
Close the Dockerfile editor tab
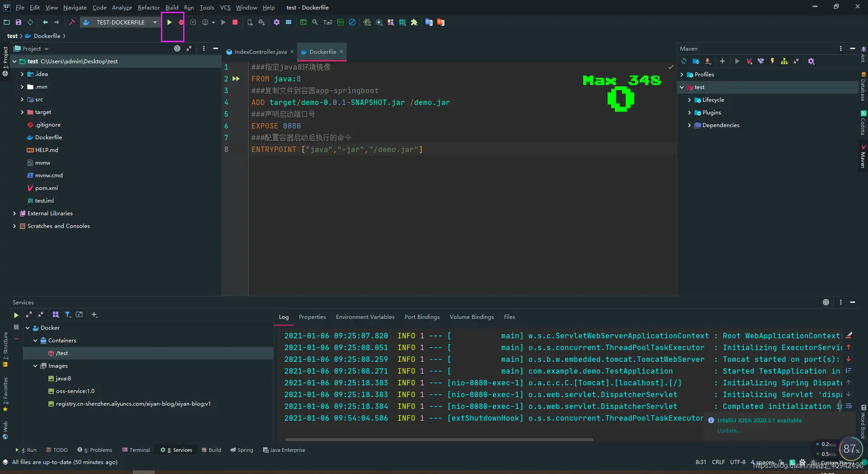coord(341,52)
